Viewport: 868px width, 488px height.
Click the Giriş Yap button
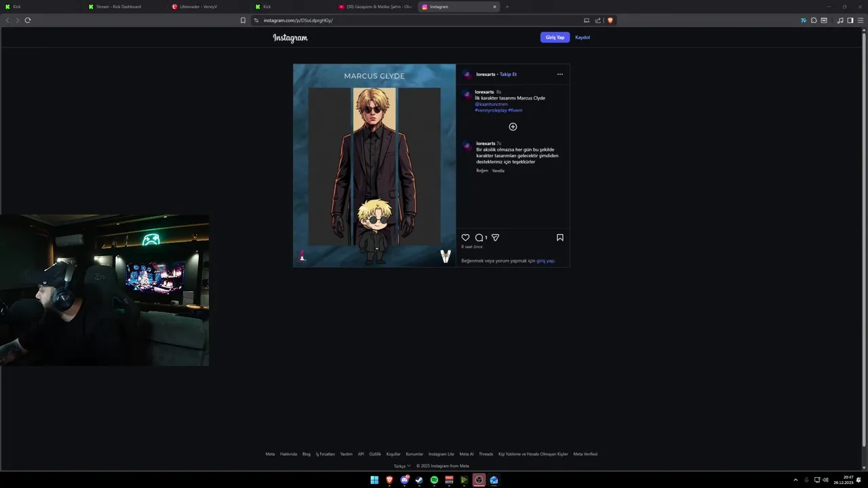point(555,37)
